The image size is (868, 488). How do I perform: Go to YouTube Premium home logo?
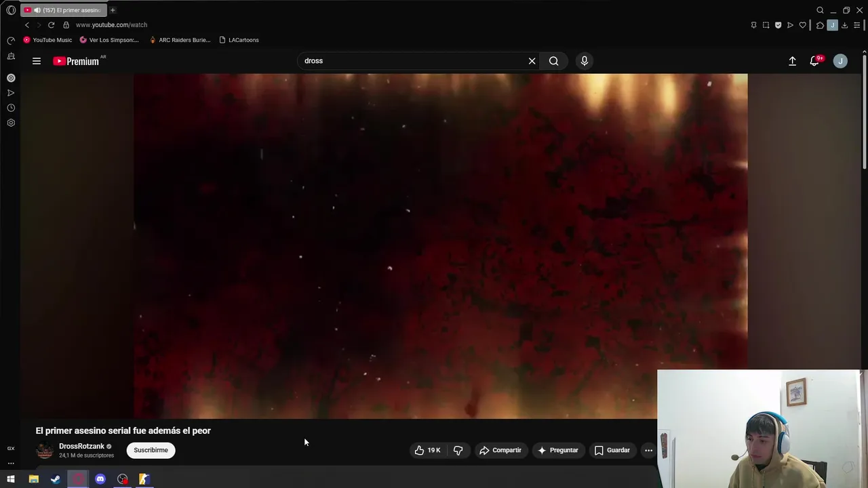tap(77, 61)
